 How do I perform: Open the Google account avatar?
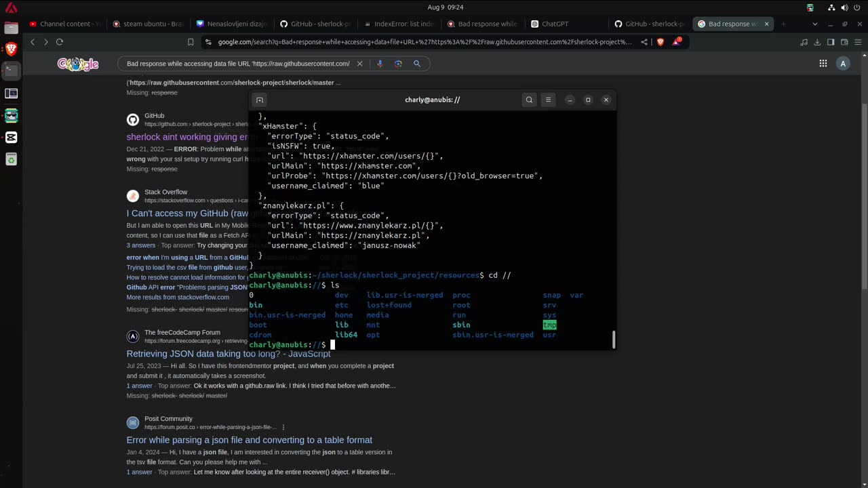tap(843, 64)
